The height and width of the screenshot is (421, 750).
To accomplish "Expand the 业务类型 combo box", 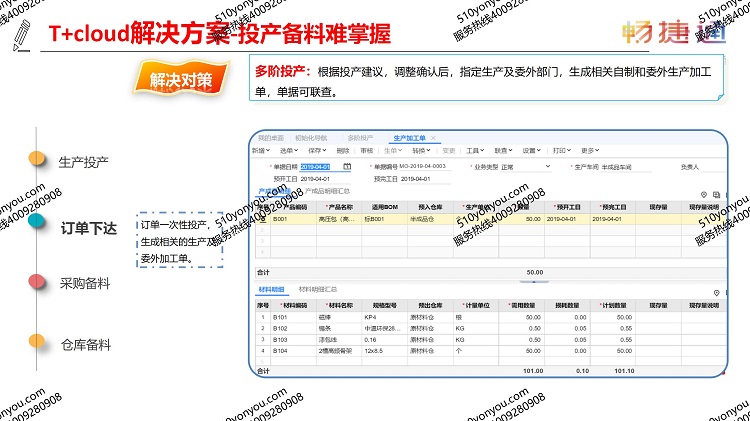I will pyautogui.click(x=547, y=166).
